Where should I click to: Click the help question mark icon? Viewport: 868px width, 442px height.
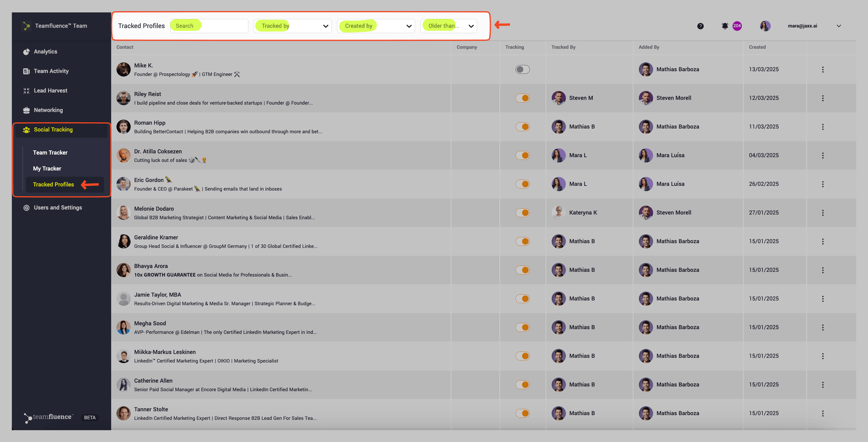(x=700, y=26)
